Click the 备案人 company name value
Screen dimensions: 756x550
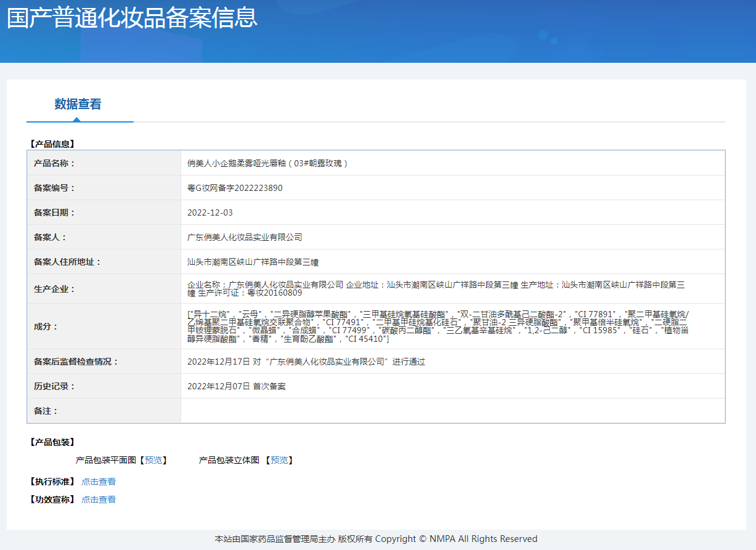pos(245,237)
